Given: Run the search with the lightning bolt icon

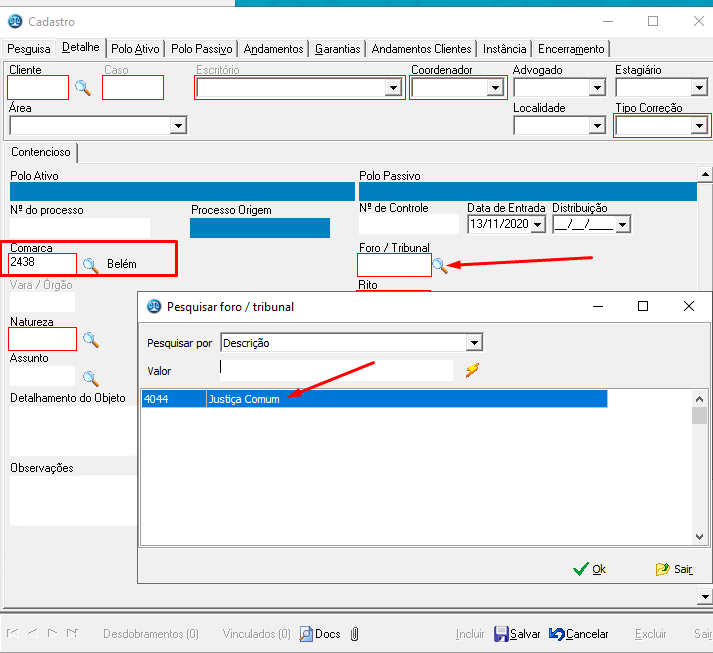Looking at the screenshot, I should (472, 370).
